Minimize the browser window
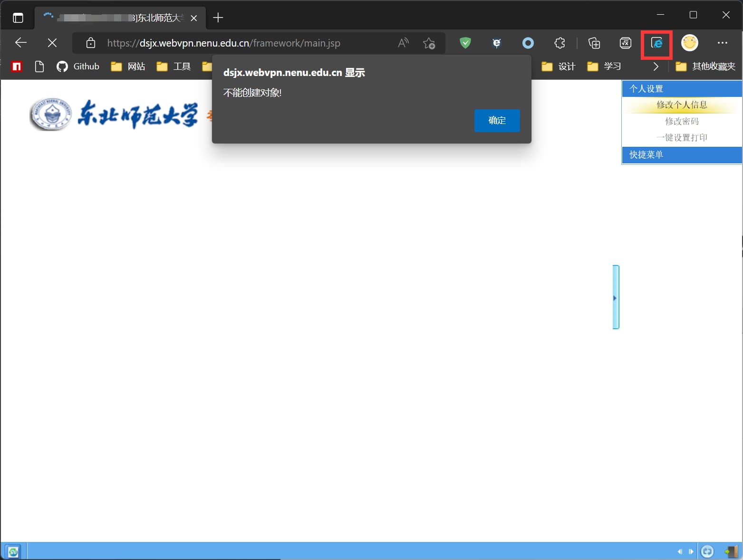The height and width of the screenshot is (560, 743). 660,15
